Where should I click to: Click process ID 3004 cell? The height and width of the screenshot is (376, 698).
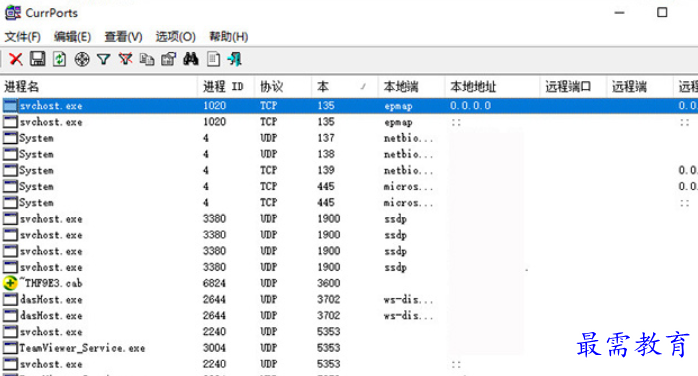(214, 348)
